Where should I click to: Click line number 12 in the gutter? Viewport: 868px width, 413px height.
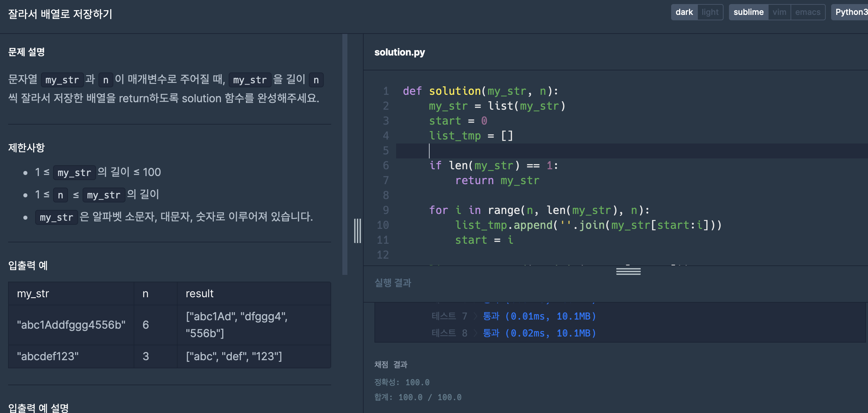[x=383, y=255]
